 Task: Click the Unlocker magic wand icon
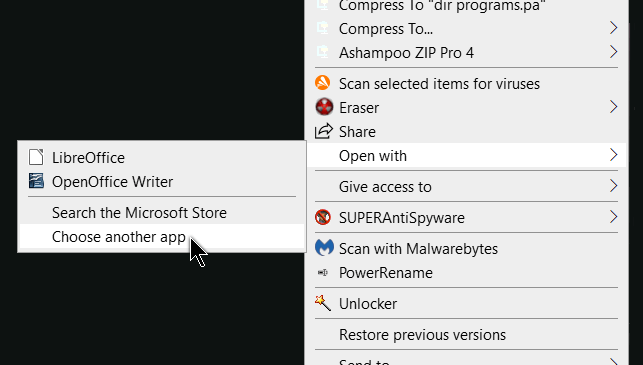coord(323,303)
